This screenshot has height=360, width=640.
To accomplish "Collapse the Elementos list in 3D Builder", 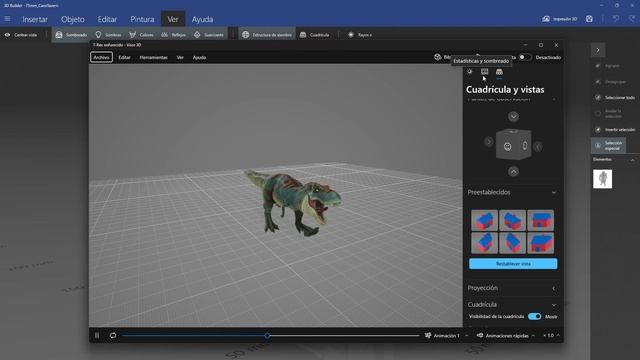I will point(632,160).
